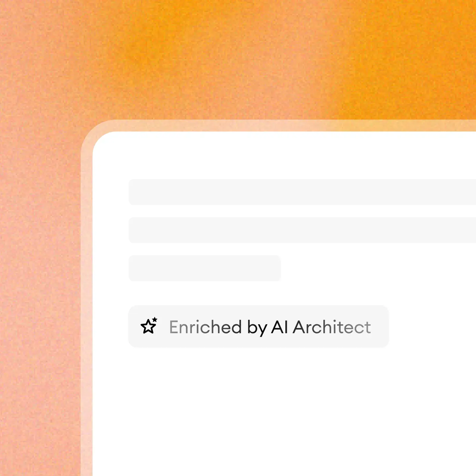Click the gap between the star icon and "Enriched"
The width and height of the screenshot is (476, 476).
[163, 326]
